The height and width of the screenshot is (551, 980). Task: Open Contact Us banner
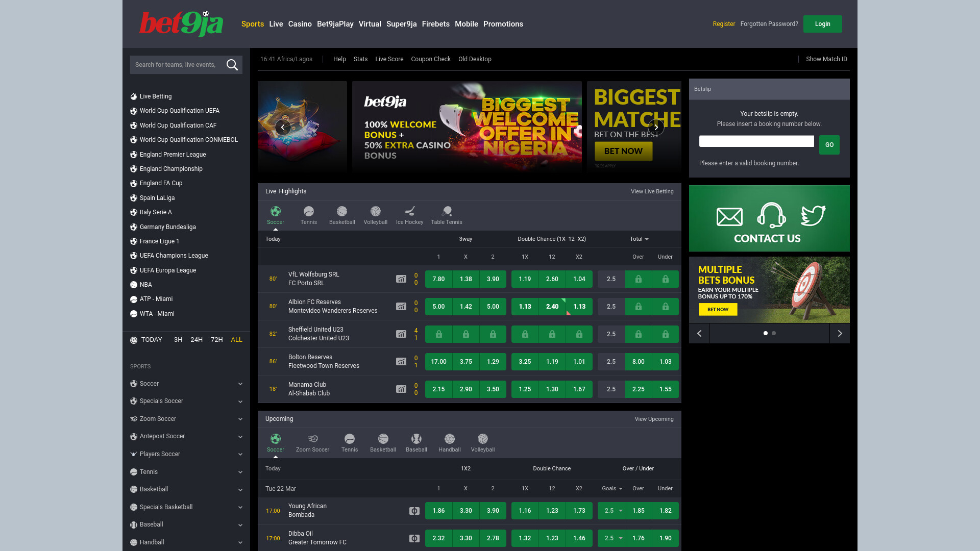(x=769, y=218)
